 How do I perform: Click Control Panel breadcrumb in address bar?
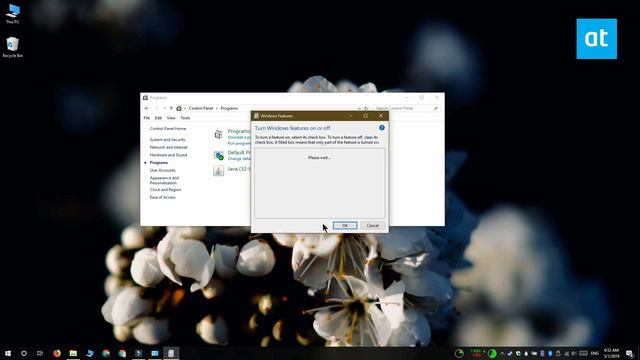201,108
